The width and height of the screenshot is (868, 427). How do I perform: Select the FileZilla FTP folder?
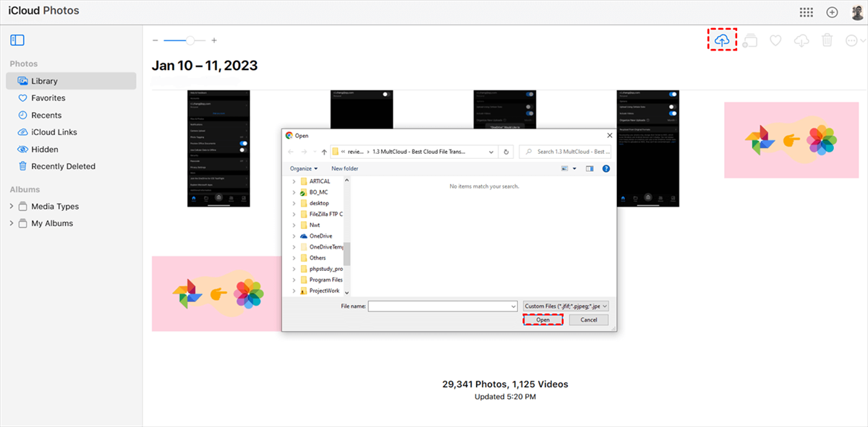[323, 214]
